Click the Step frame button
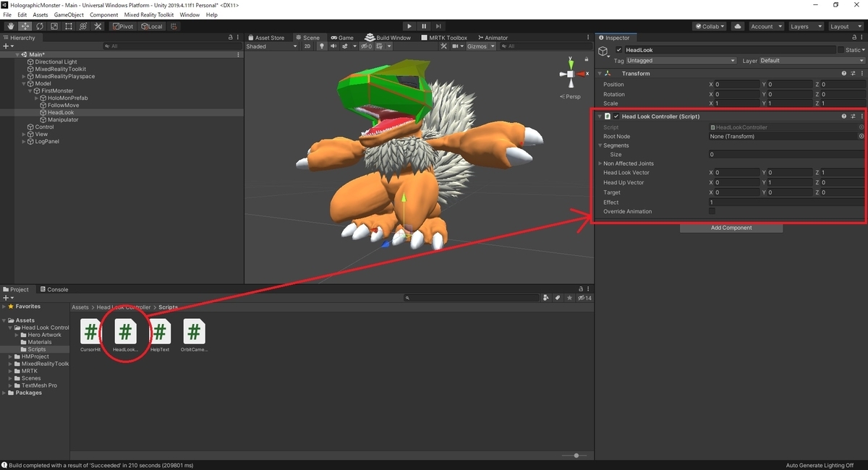The width and height of the screenshot is (868, 470). [438, 26]
